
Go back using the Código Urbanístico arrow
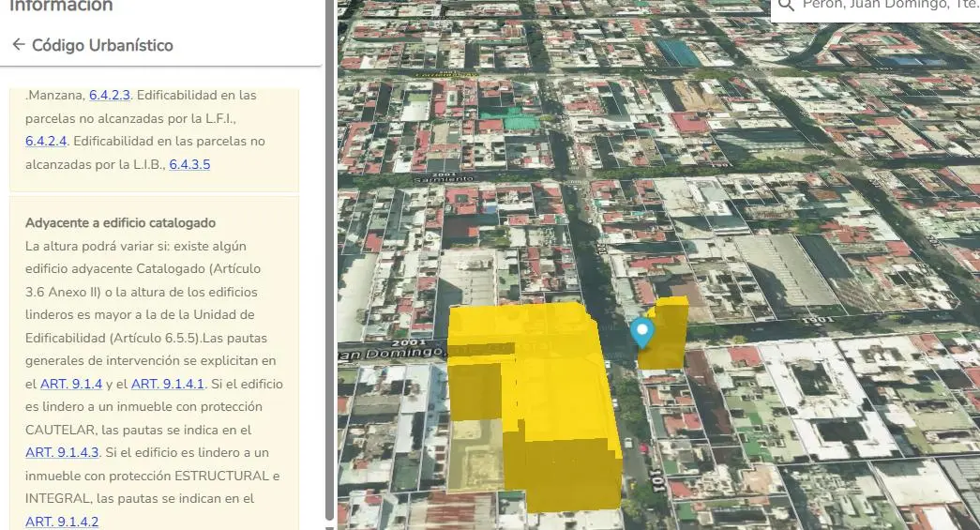pyautogui.click(x=18, y=44)
